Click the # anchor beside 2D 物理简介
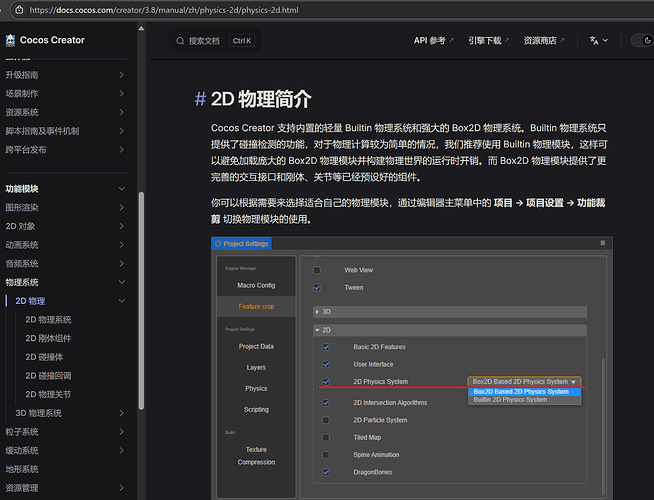 200,99
